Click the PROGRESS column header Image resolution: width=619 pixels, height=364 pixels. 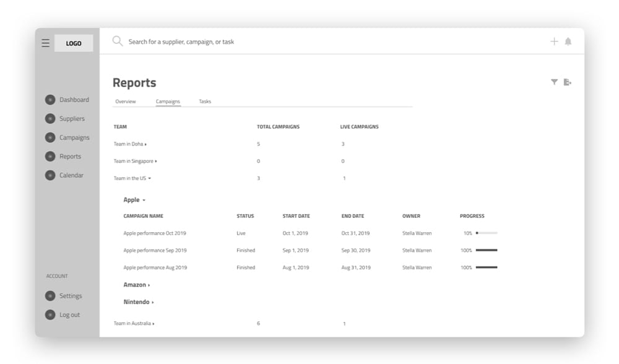[x=472, y=216]
